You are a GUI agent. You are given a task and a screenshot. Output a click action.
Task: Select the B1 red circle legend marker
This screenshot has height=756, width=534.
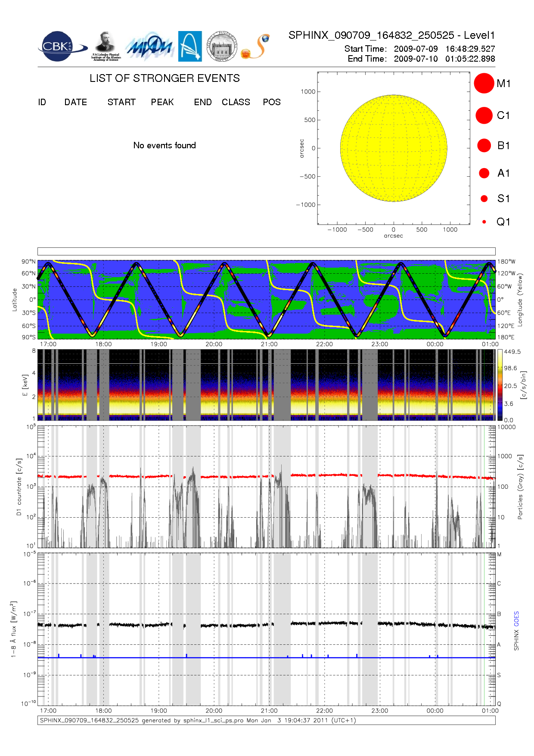[484, 146]
